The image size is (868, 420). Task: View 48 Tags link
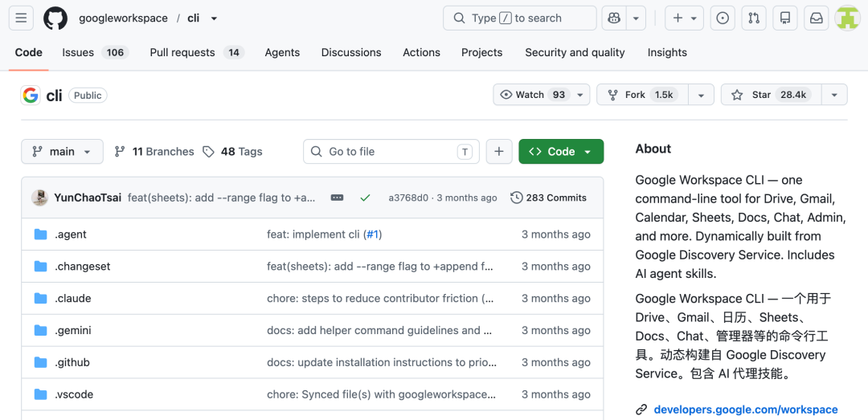232,152
